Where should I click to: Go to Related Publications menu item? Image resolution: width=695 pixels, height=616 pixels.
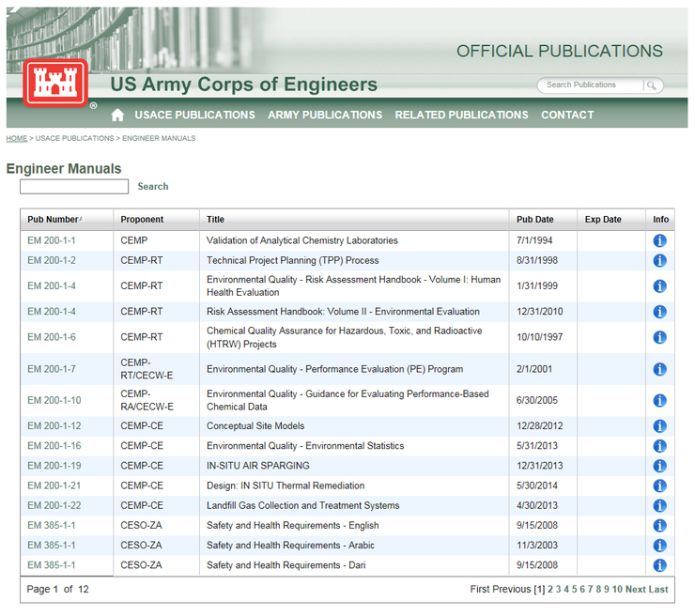coord(461,115)
